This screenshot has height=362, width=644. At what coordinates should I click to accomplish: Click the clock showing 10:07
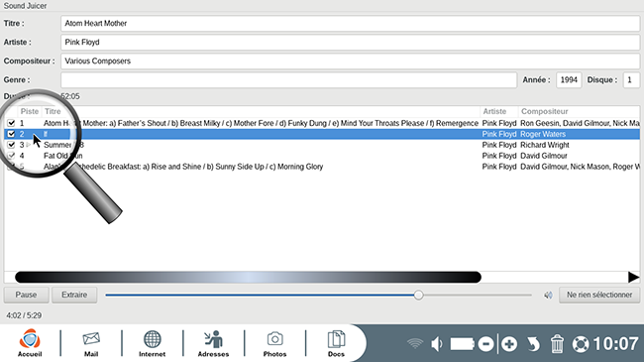pyautogui.click(x=615, y=343)
